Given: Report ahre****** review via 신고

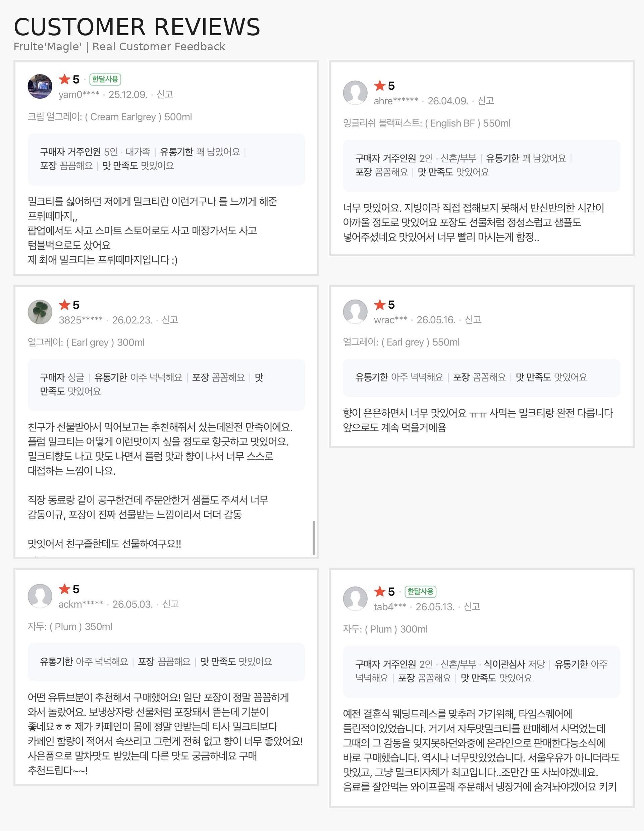Looking at the screenshot, I should pos(486,101).
